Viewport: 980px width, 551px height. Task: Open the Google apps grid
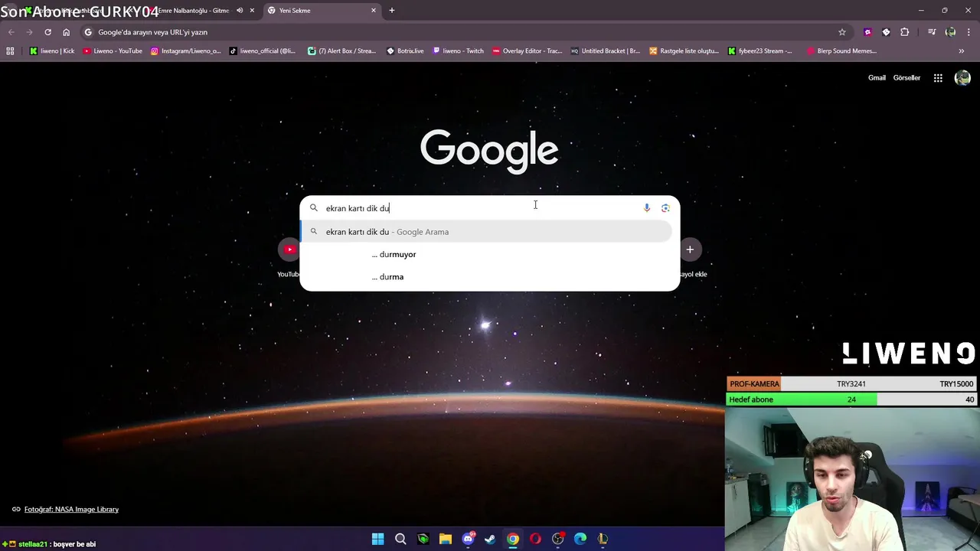[x=938, y=78]
